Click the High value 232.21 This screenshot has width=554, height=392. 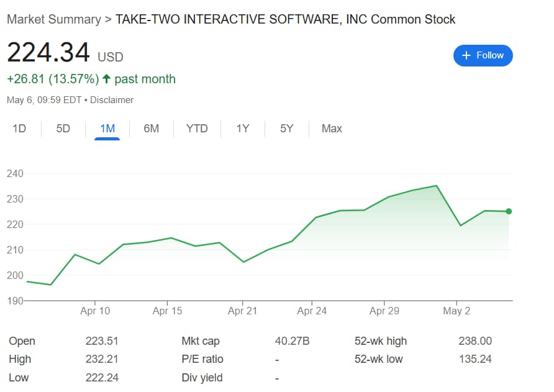pos(102,359)
